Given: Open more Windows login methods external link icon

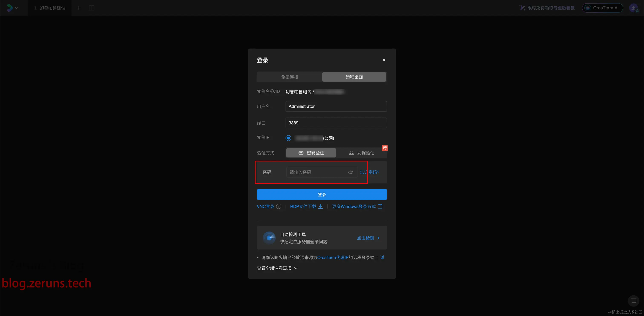Looking at the screenshot, I should pyautogui.click(x=380, y=206).
